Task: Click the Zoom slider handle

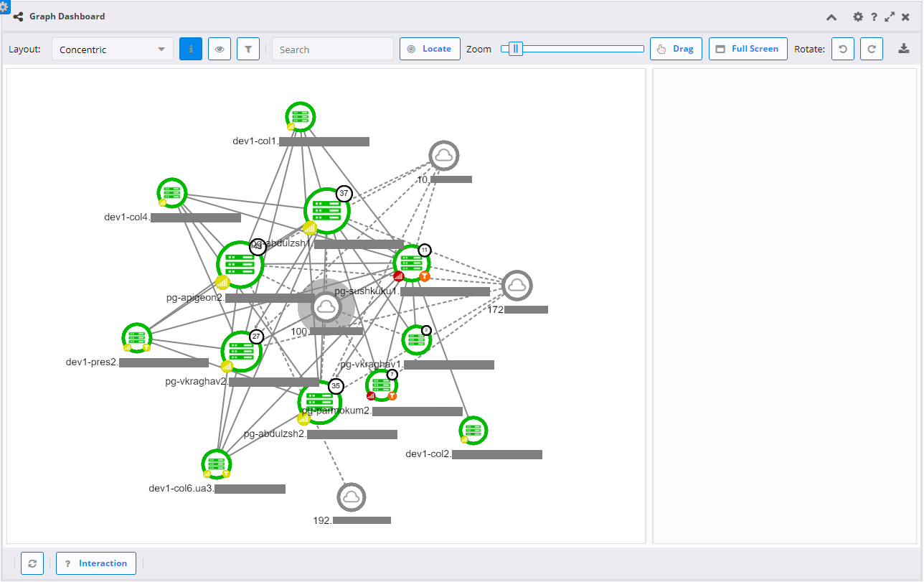Action: pos(515,49)
